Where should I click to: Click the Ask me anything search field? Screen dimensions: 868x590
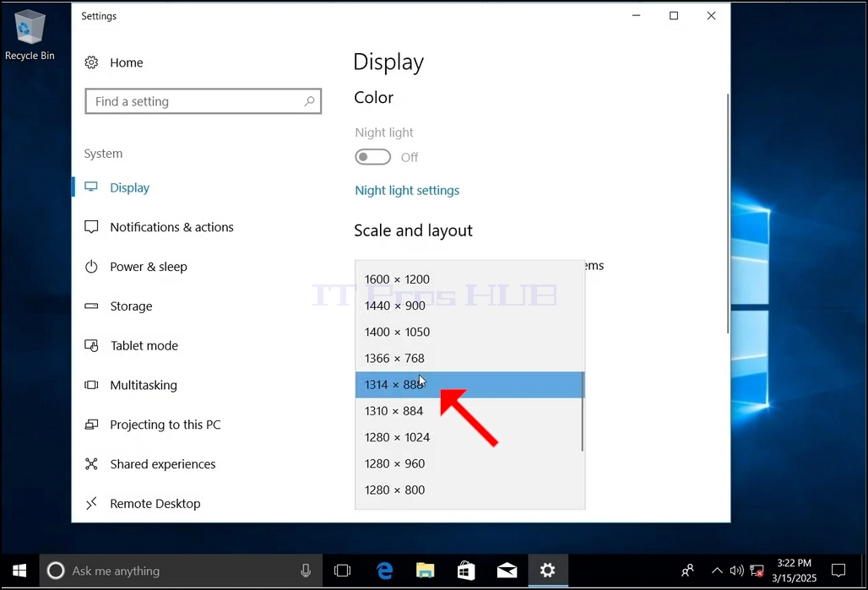181,571
